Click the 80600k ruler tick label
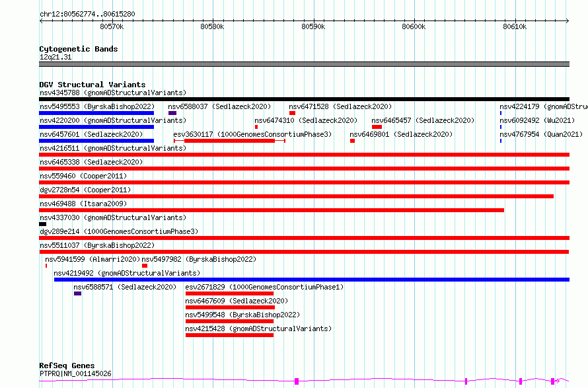Image resolution: width=588 pixels, height=388 pixels. [x=414, y=26]
